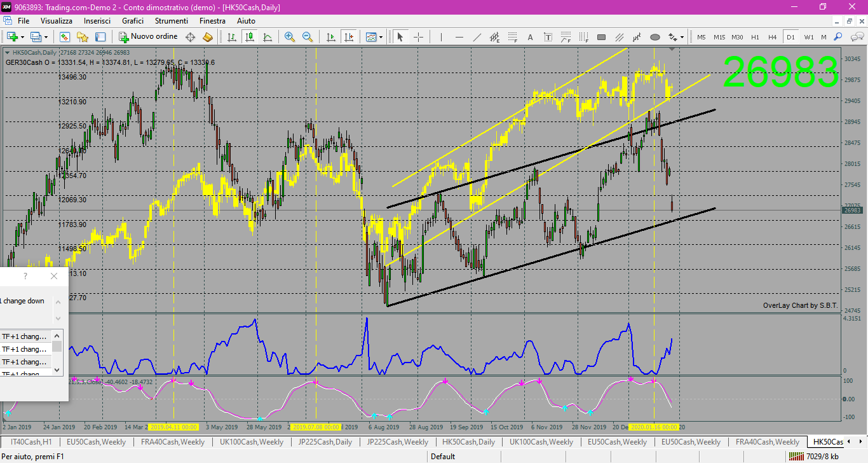Select the Fibonacci retracement tool
The image size is (868, 463).
tap(512, 37)
